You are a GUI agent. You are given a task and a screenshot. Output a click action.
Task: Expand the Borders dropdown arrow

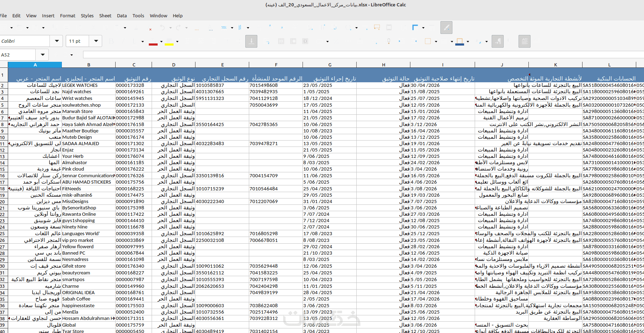point(436,42)
